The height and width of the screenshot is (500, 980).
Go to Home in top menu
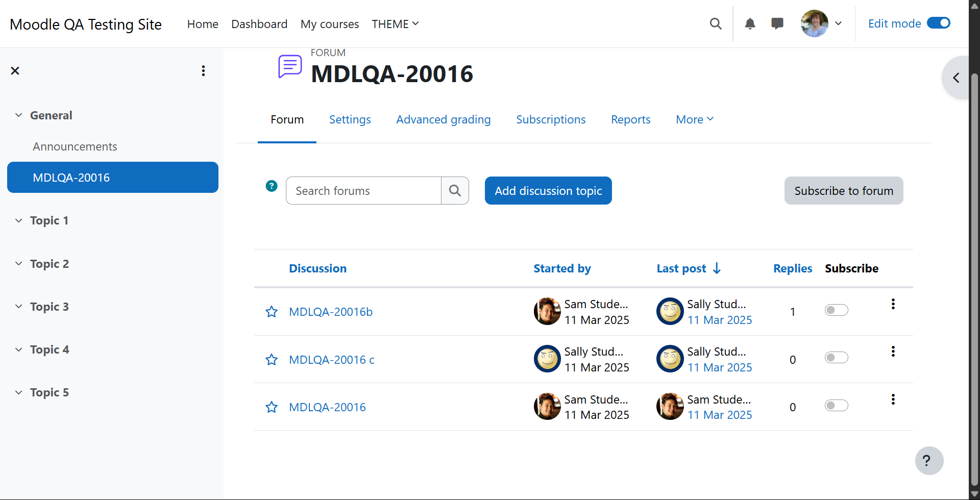point(203,24)
